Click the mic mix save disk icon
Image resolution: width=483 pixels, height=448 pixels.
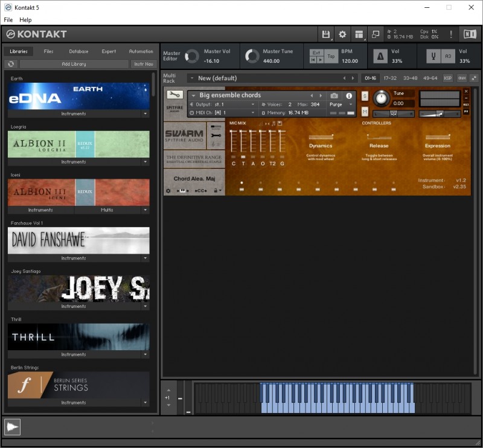click(x=280, y=123)
